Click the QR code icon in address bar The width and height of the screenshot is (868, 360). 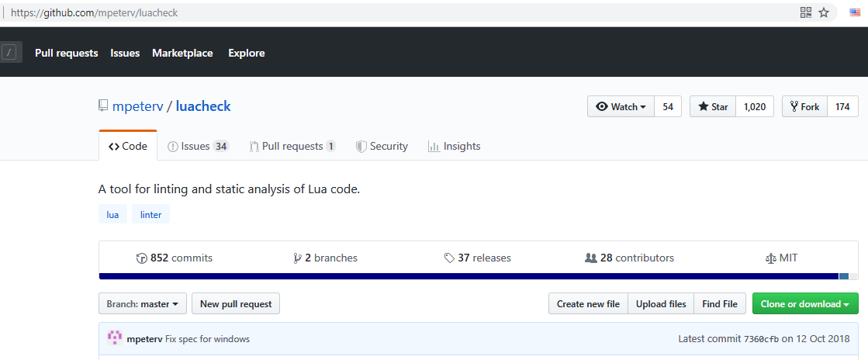806,12
